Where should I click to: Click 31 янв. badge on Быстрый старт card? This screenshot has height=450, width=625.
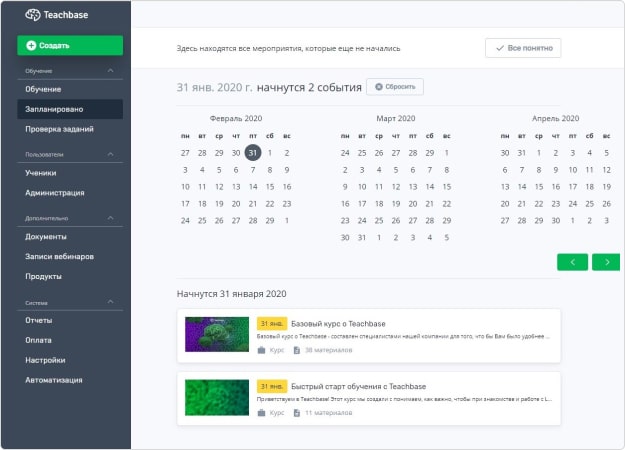click(x=272, y=386)
